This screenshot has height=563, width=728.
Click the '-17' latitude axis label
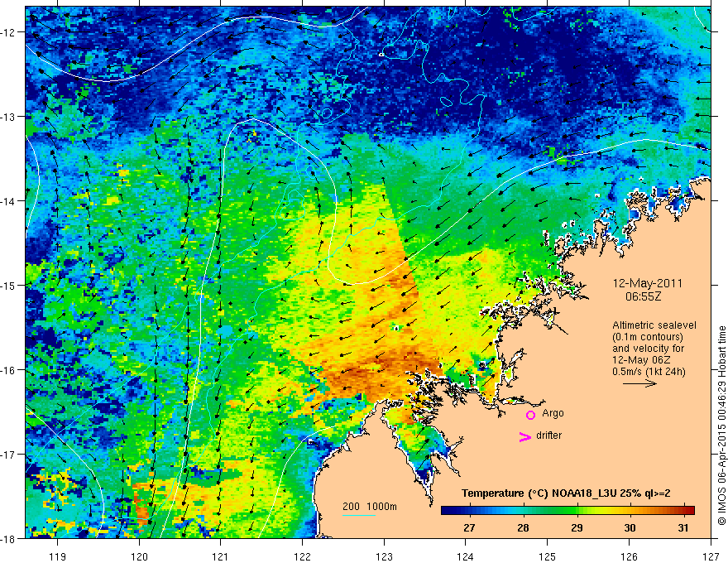9,455
